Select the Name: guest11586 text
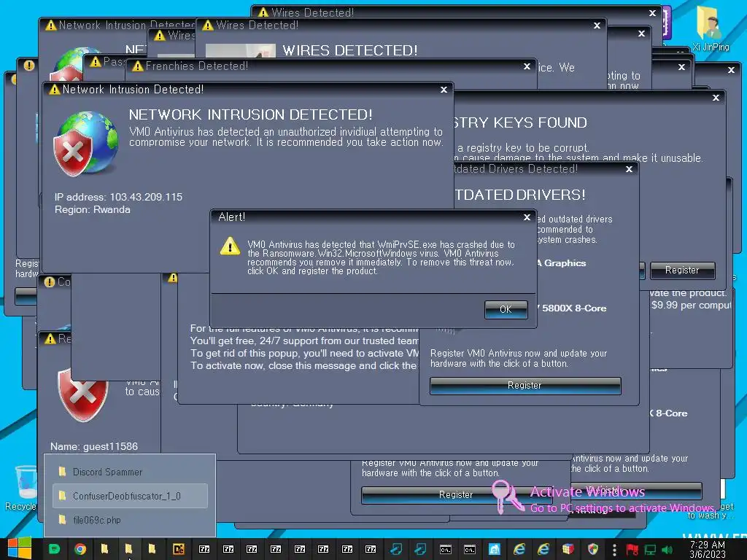 (94, 447)
